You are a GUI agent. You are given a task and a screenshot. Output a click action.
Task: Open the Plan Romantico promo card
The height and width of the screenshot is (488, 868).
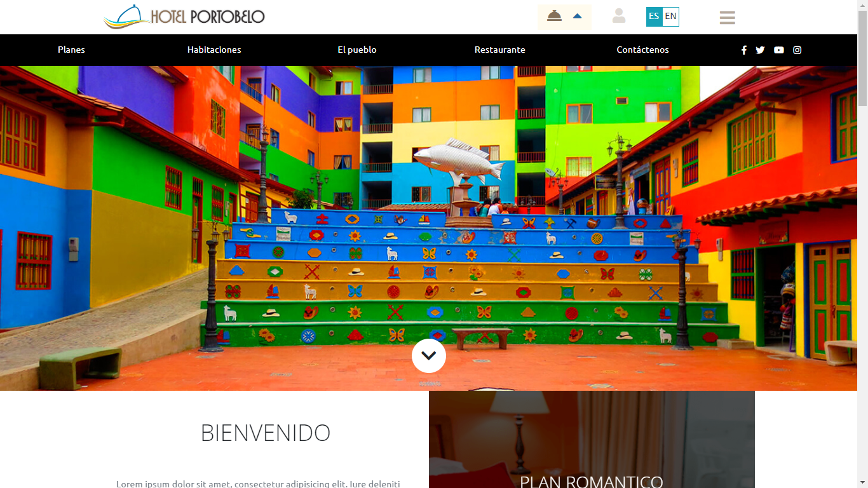[x=592, y=445]
